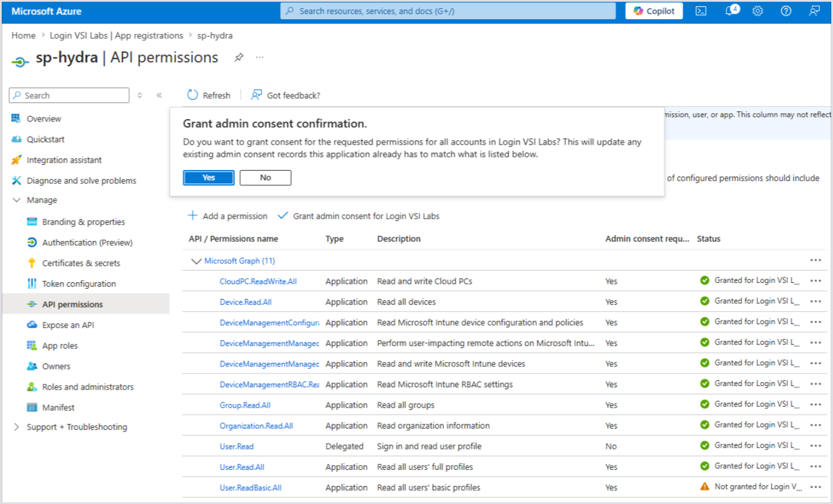Open the Device.Read.All permission link
The image size is (833, 504).
246,302
